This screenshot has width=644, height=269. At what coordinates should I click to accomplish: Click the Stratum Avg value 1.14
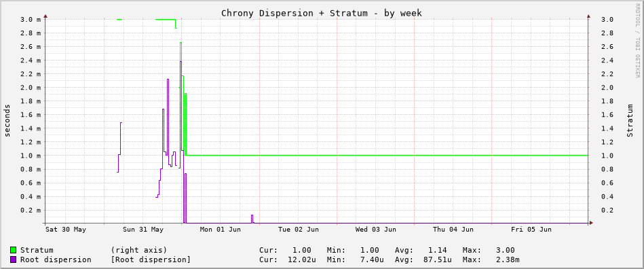pyautogui.click(x=438, y=250)
